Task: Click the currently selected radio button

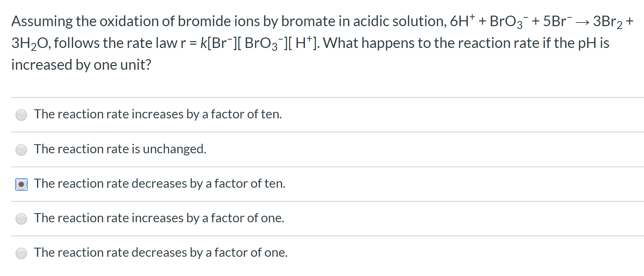Action: tap(21, 184)
